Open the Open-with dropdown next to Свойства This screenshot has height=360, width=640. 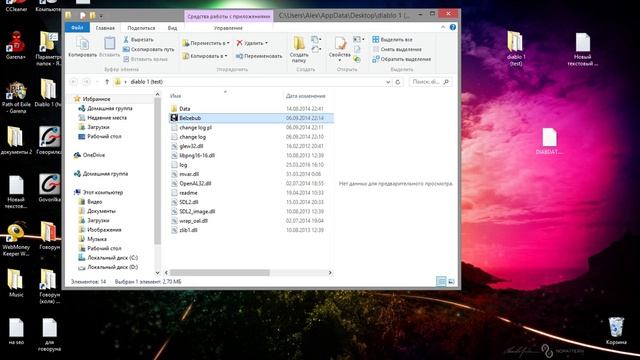(x=359, y=40)
